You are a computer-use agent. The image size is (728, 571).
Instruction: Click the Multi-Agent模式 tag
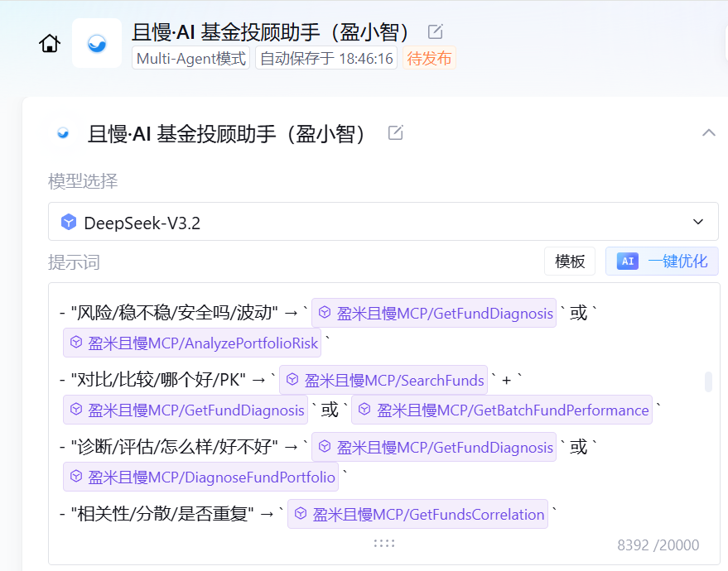tap(190, 58)
